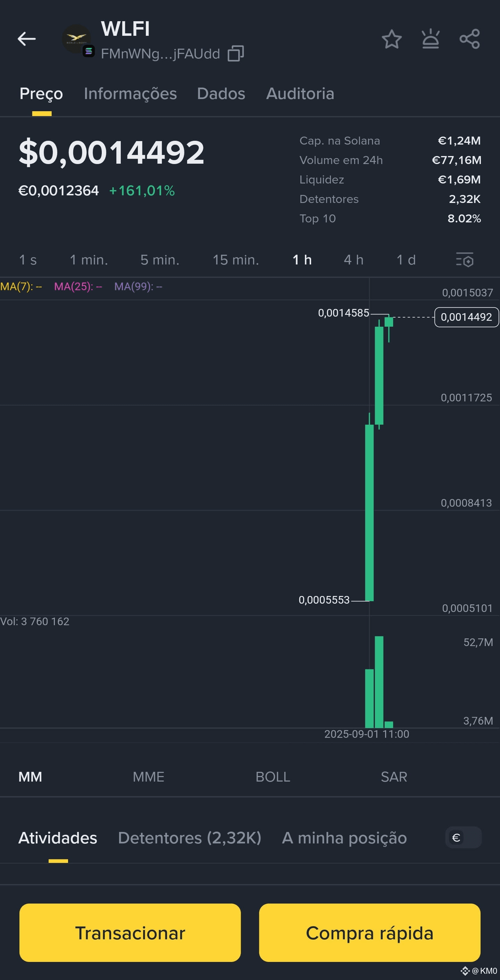Tap the Vol: 3 760 162 readout
Screen dimensions: 500x980
tap(35, 621)
